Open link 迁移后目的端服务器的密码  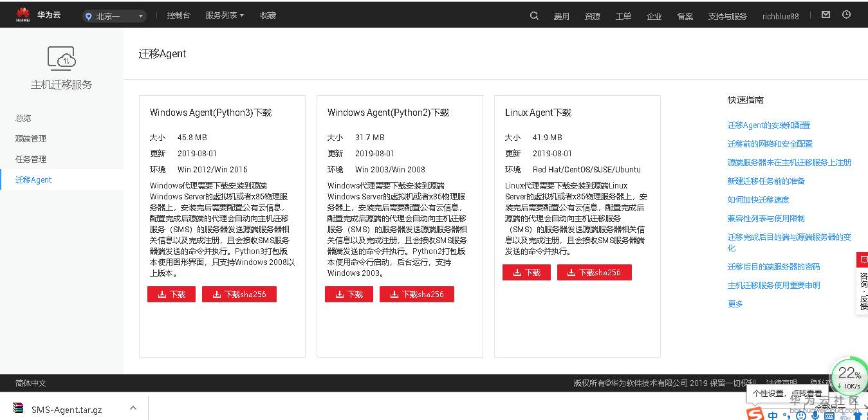click(774, 267)
